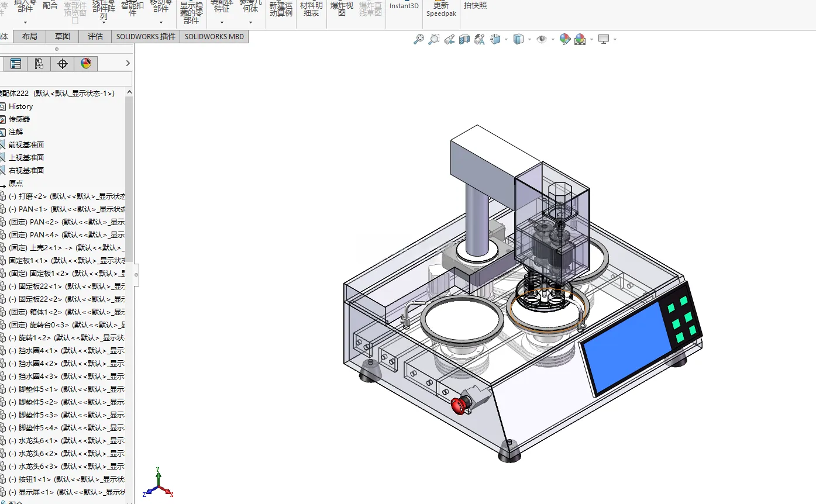The width and height of the screenshot is (816, 504).
Task: Click the 爆炸视图 button
Action: [x=342, y=9]
